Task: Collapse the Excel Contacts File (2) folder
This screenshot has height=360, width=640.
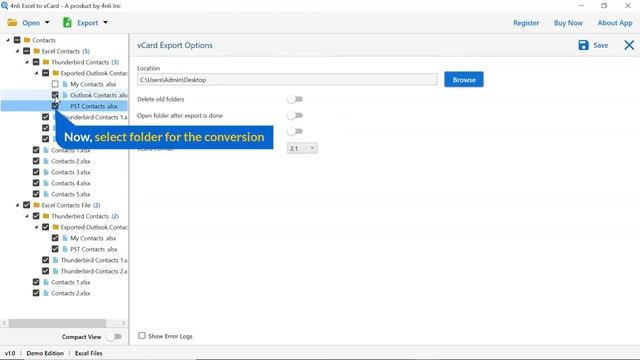Action: tap(17, 205)
